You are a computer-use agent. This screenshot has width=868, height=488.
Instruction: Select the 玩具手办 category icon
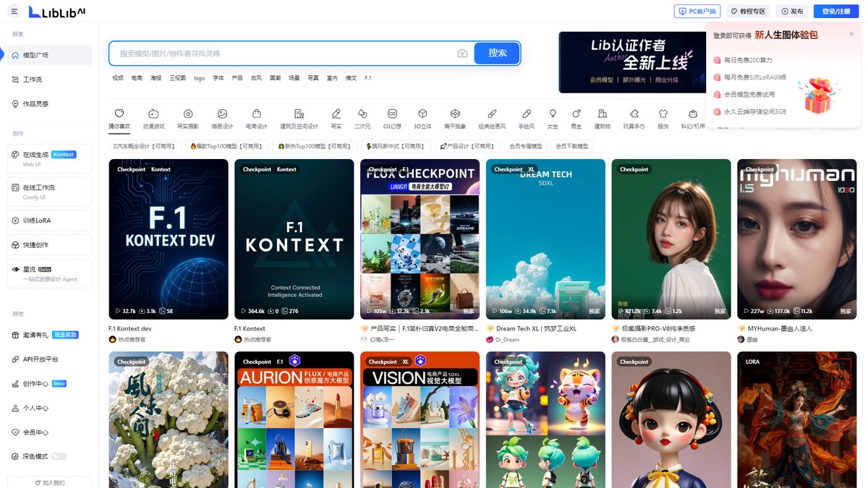(x=634, y=114)
